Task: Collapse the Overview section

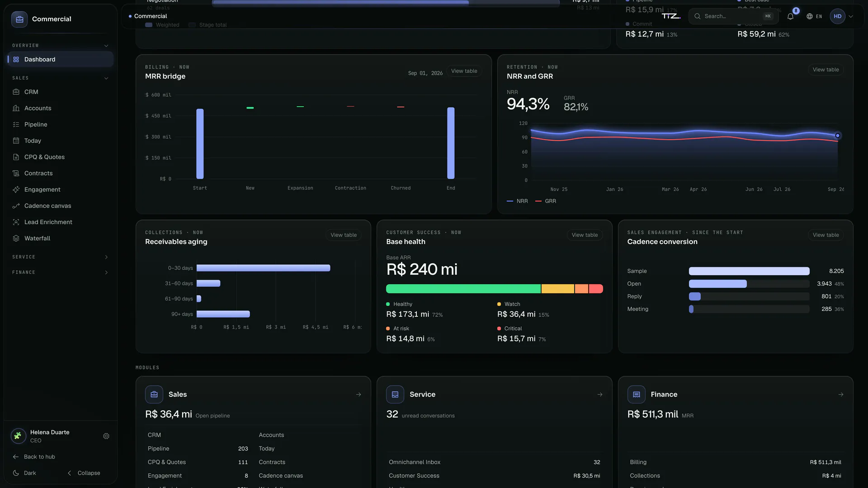Action: [x=61, y=46]
